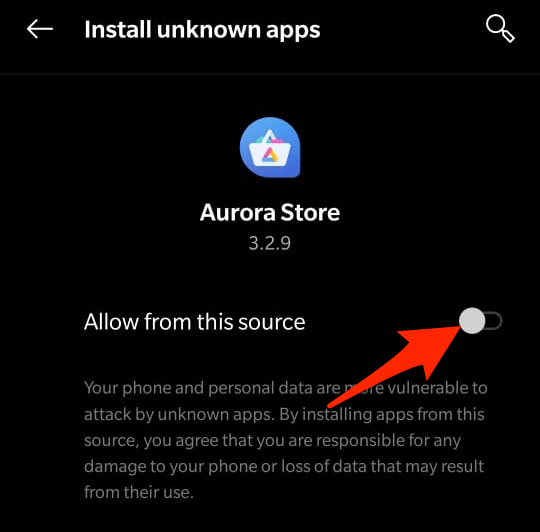Image resolution: width=540 pixels, height=532 pixels.
Task: Search settings using the top-right icon
Action: pos(500,29)
